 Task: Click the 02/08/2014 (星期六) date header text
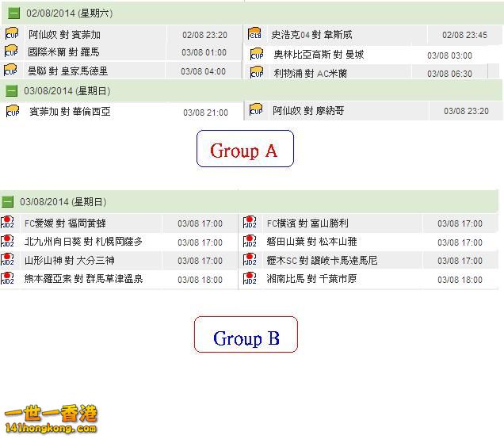tap(70, 13)
